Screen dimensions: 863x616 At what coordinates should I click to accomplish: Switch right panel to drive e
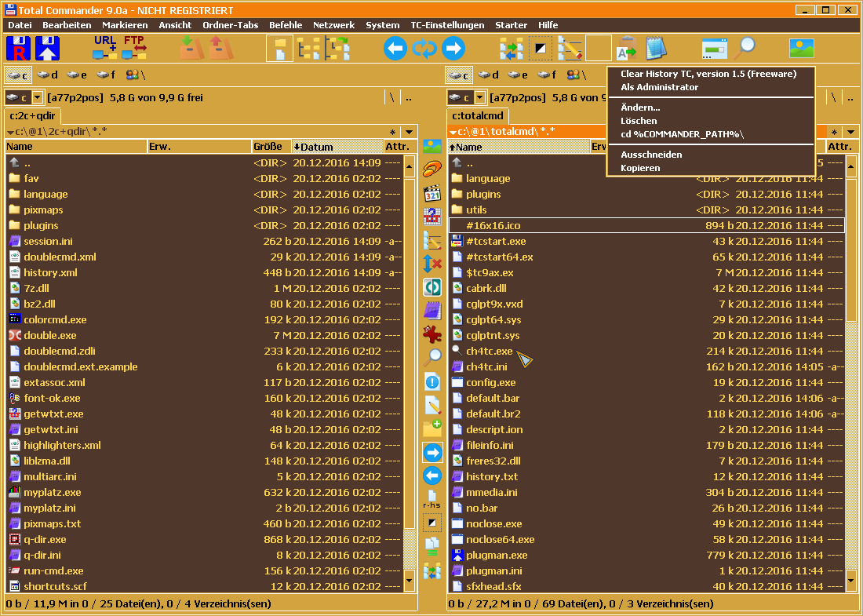coord(517,75)
